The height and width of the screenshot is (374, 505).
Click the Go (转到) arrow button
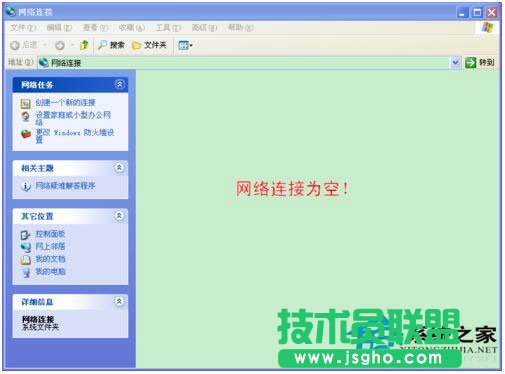pyautogui.click(x=480, y=62)
